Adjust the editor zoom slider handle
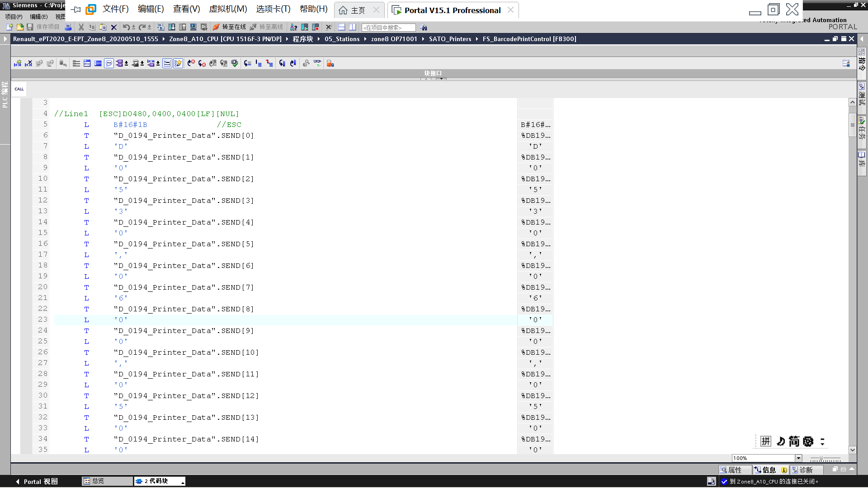The image size is (868, 488). coord(821,459)
